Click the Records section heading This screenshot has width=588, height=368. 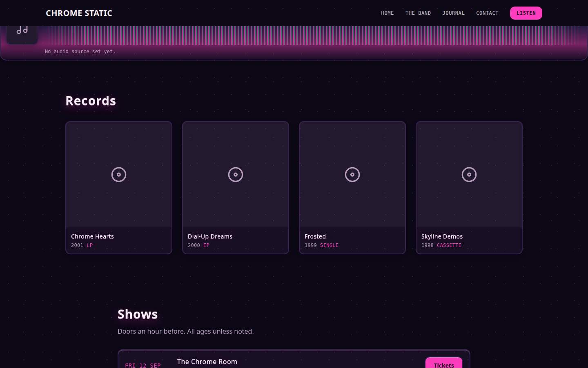click(x=91, y=101)
